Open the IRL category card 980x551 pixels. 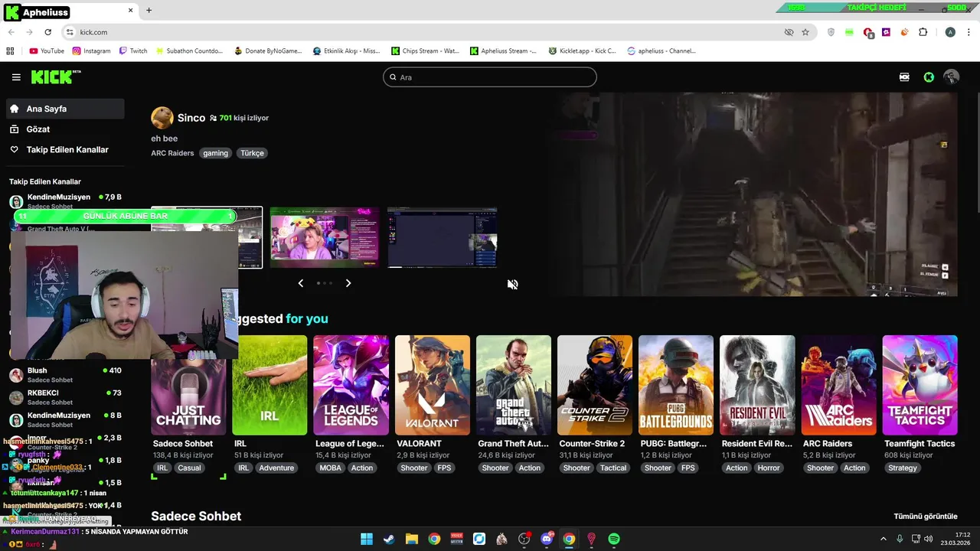coord(269,385)
